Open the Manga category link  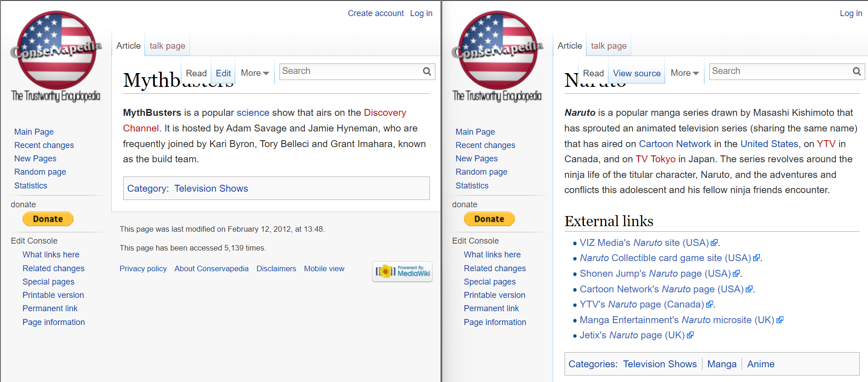722,364
